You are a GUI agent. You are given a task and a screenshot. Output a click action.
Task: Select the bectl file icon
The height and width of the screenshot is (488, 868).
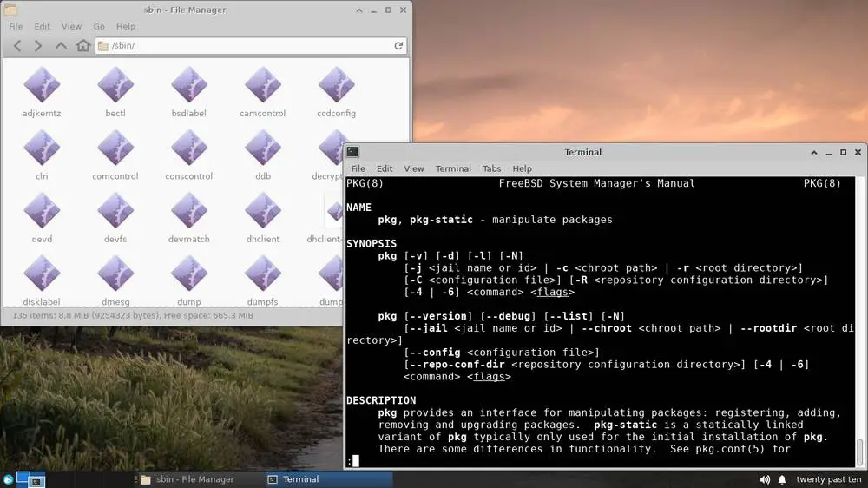(115, 85)
